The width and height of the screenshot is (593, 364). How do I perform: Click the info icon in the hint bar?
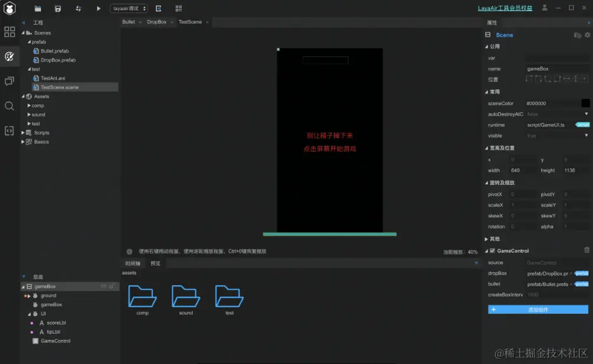tap(129, 252)
